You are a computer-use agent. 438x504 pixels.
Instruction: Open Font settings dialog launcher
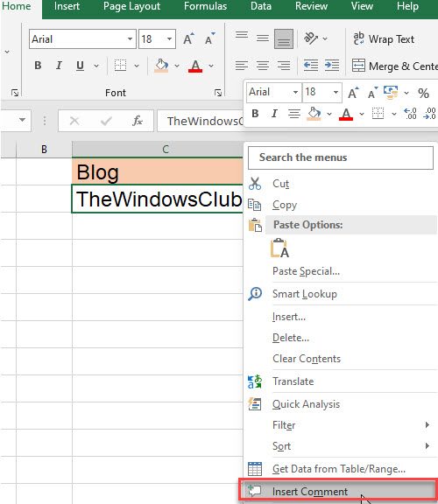coord(218,93)
